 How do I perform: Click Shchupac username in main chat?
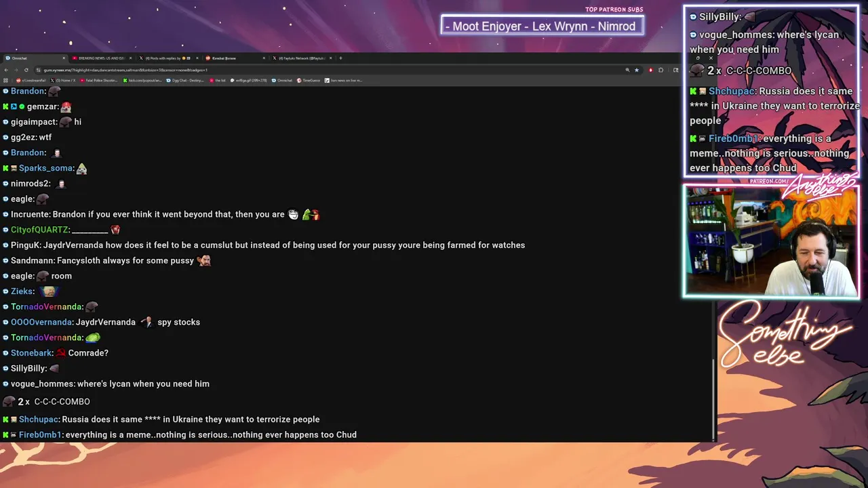pos(39,420)
